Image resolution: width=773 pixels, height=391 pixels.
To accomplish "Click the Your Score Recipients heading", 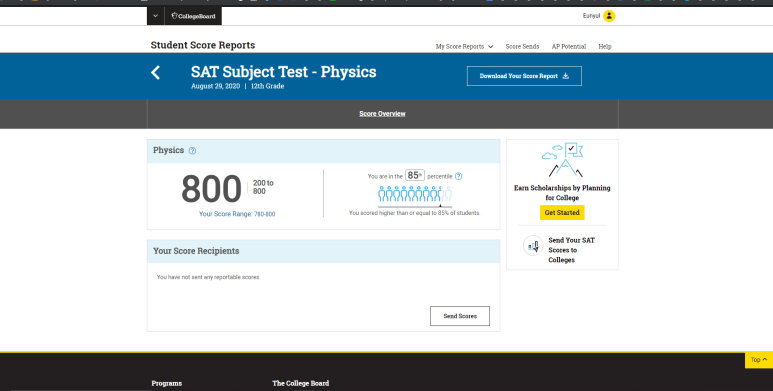I will tap(196, 251).
